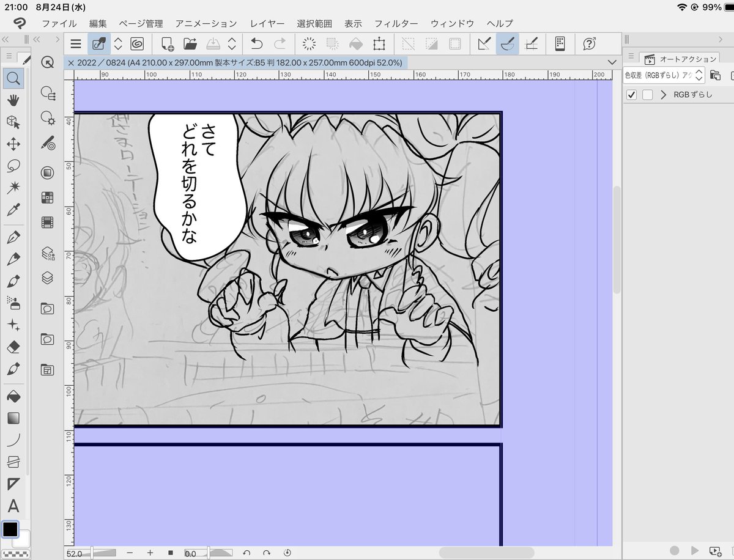Select the Auto select magic wand tool
The height and width of the screenshot is (560, 734).
point(13,188)
